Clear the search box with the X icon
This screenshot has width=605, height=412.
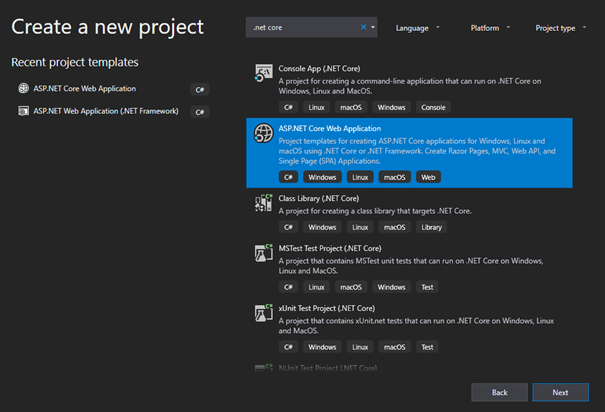click(363, 27)
